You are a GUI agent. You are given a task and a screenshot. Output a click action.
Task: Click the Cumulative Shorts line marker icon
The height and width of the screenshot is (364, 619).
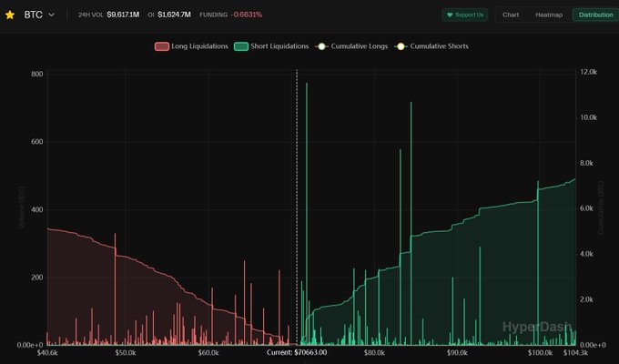(x=399, y=45)
